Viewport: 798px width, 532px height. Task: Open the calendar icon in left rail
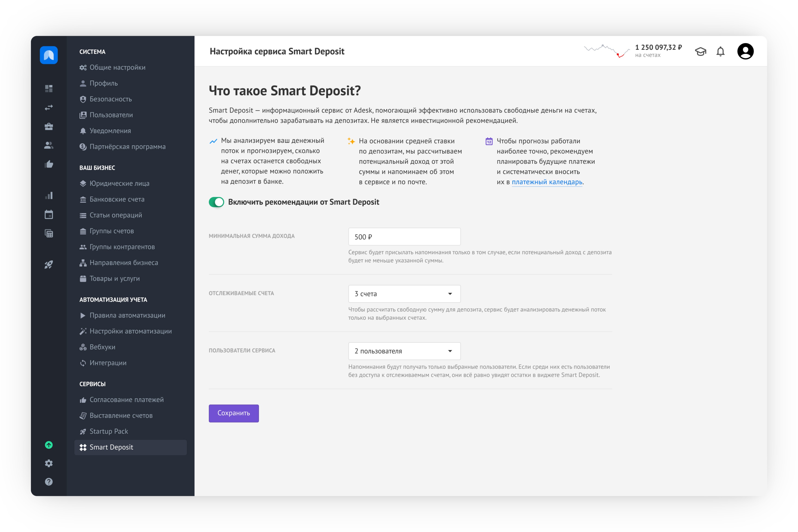pos(49,214)
